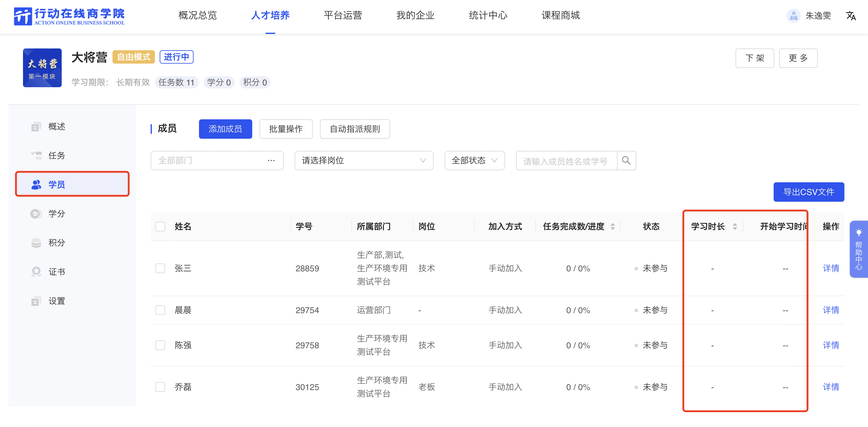Open the 请选择岗位 dropdown
This screenshot has height=427, width=868.
coord(364,161)
